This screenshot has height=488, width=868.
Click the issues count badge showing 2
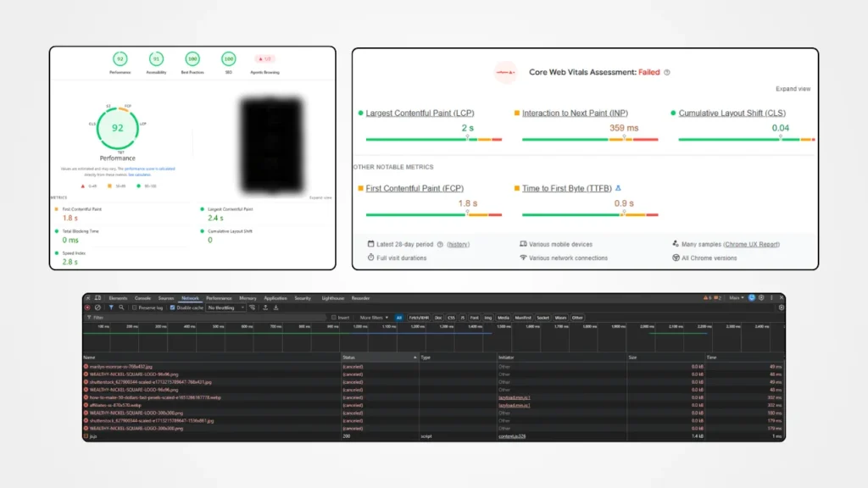pyautogui.click(x=717, y=297)
